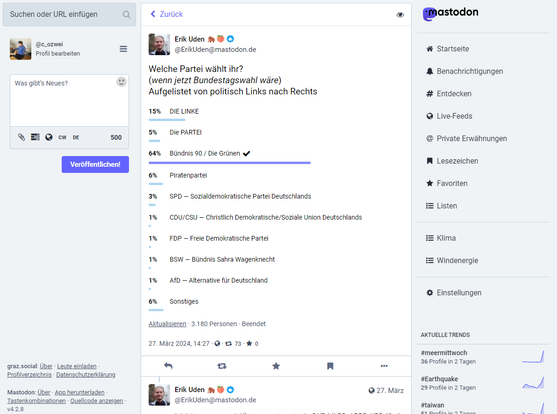Screen dimensions: 557x414
Task: Open the Windenergie list
Action: (x=452, y=260)
